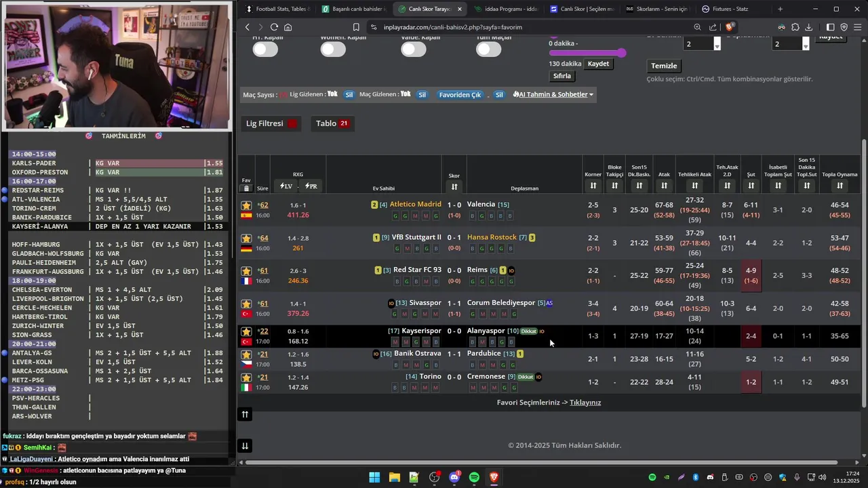Click the browser address bar URL
Viewport: 868px width, 488px height.
[x=452, y=27]
